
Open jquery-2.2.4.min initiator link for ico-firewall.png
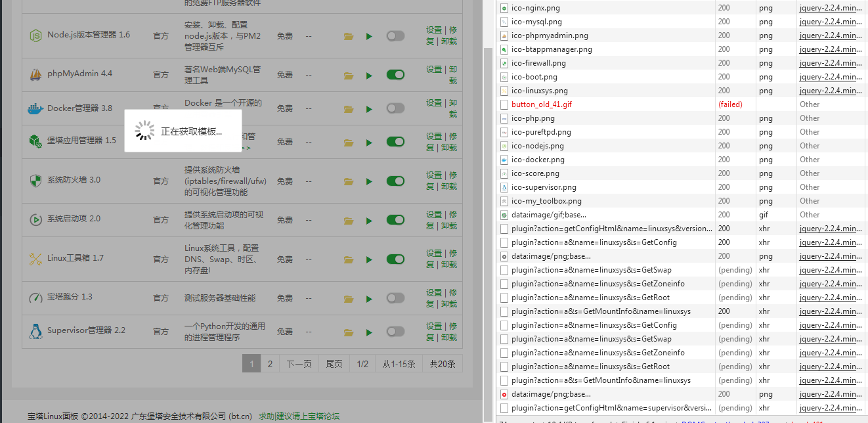coord(832,63)
